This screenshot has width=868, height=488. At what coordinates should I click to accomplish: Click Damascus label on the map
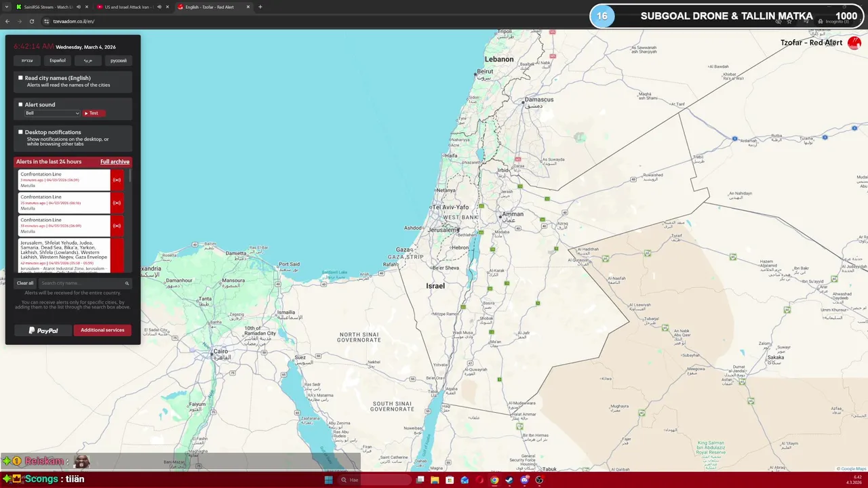(538, 100)
